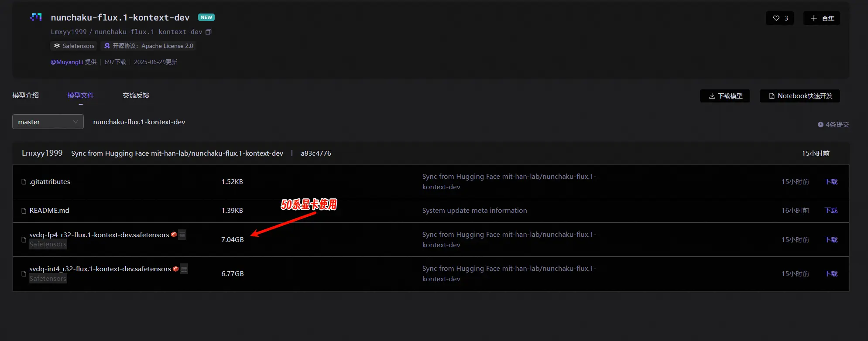Click the 7.04GB size value
Screen dimensions: 868x341
[233, 240]
